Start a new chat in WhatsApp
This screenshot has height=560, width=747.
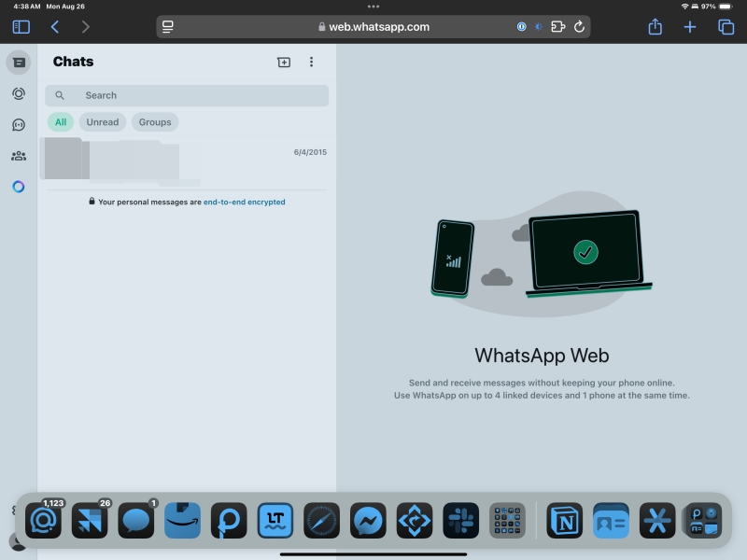pos(283,62)
